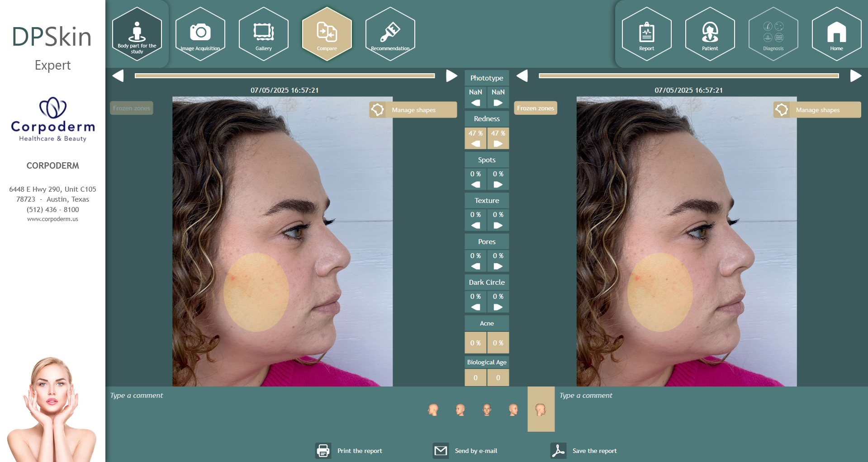Screen dimensions: 868x462
Task: Click left panel timeline slider bar
Action: click(x=285, y=75)
